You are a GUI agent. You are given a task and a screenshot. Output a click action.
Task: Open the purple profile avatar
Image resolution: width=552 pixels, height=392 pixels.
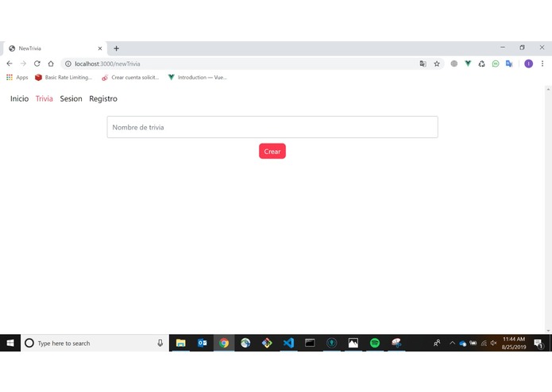528,63
